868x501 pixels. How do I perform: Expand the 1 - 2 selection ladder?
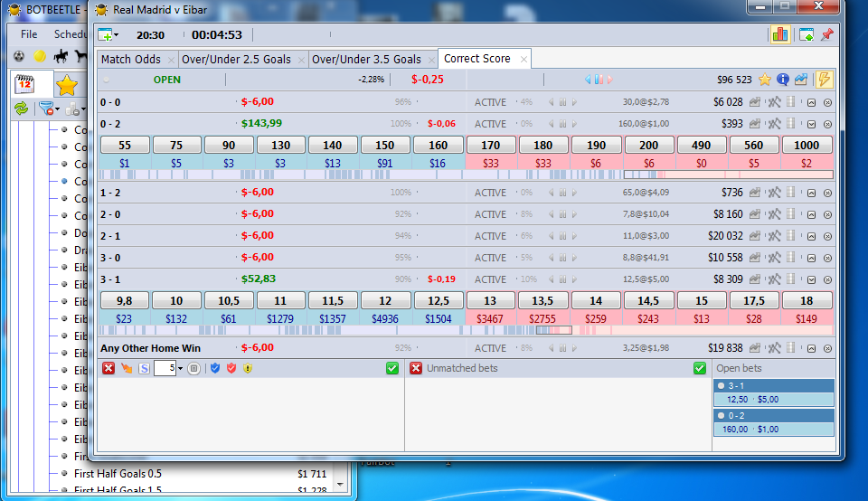pyautogui.click(x=811, y=194)
